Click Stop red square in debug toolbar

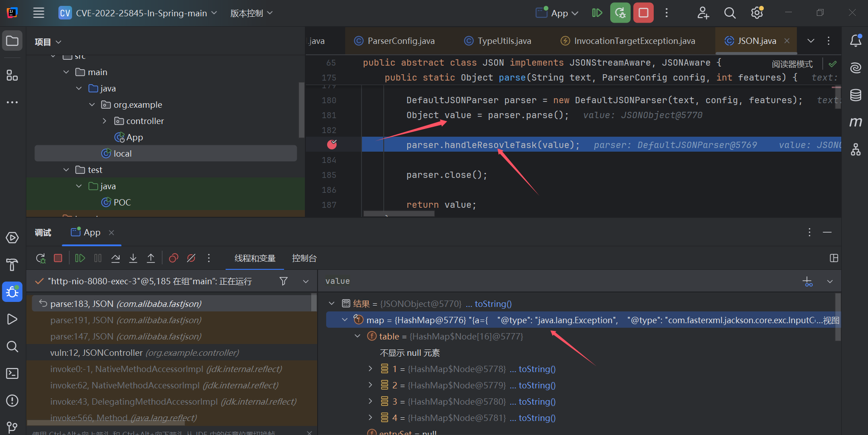tap(58, 258)
